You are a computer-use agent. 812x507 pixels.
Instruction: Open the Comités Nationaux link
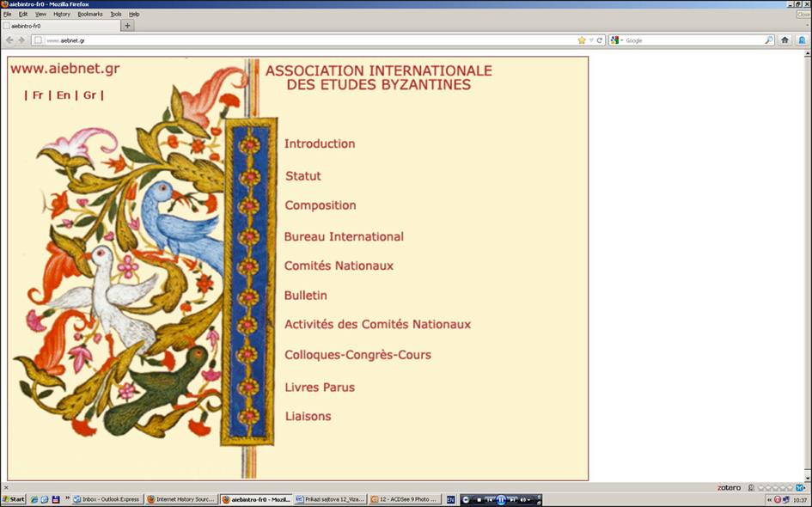339,266
